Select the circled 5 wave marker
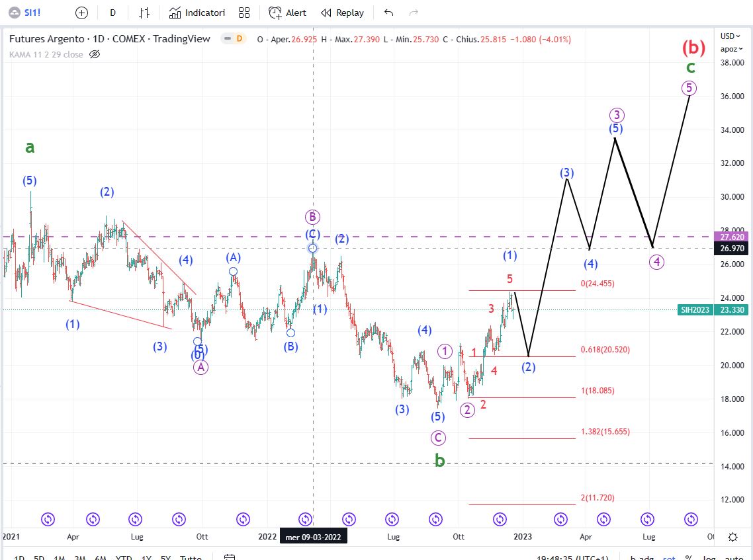The image size is (753, 560). pyautogui.click(x=689, y=88)
